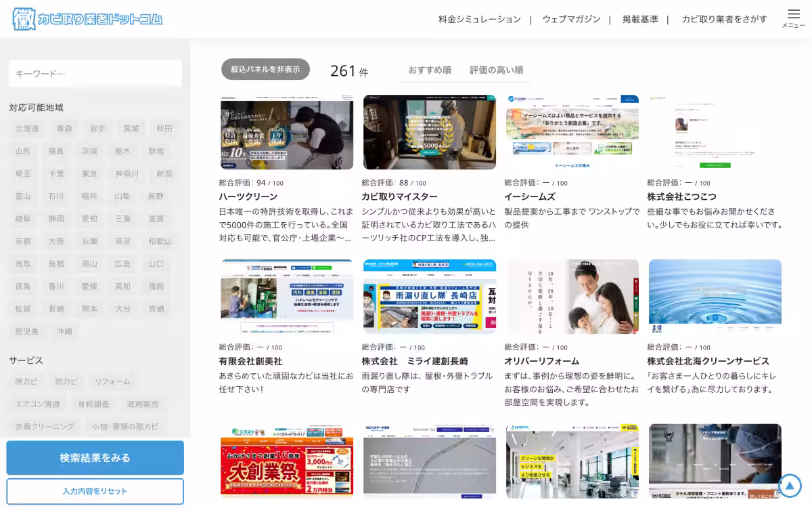
Task: Open ウェブマガジン in the top navigation
Action: click(571, 19)
